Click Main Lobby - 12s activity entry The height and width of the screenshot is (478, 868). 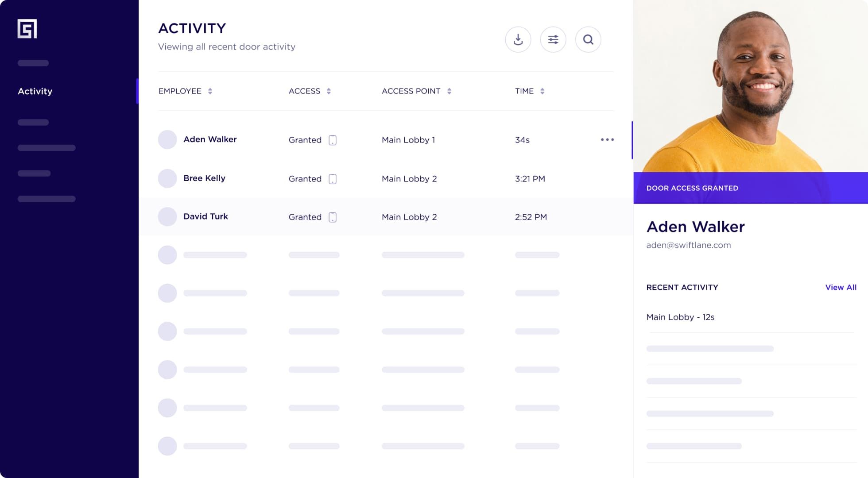click(x=680, y=317)
